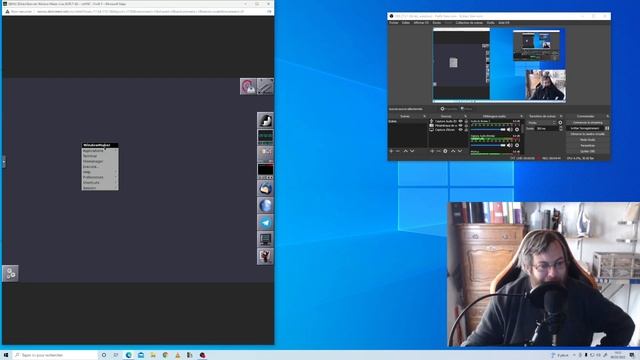Image resolution: width=640 pixels, height=360 pixels.
Task: Open the Fondu transition dropdown in OBS
Action: pyautogui.click(x=542, y=123)
